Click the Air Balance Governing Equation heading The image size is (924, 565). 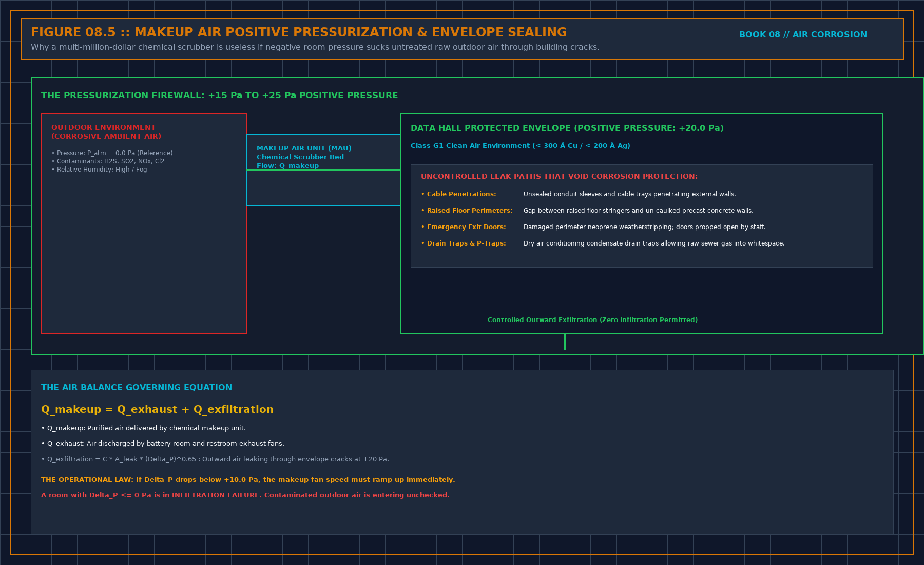point(137,388)
